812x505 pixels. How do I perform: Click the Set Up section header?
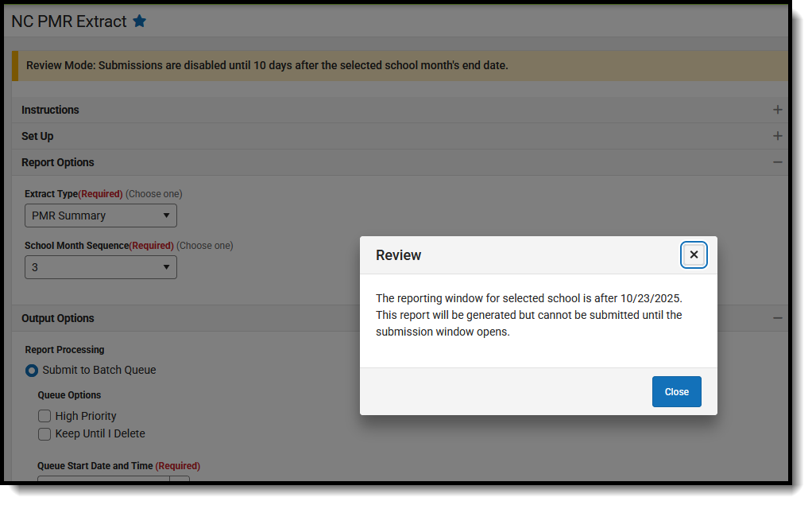click(37, 136)
